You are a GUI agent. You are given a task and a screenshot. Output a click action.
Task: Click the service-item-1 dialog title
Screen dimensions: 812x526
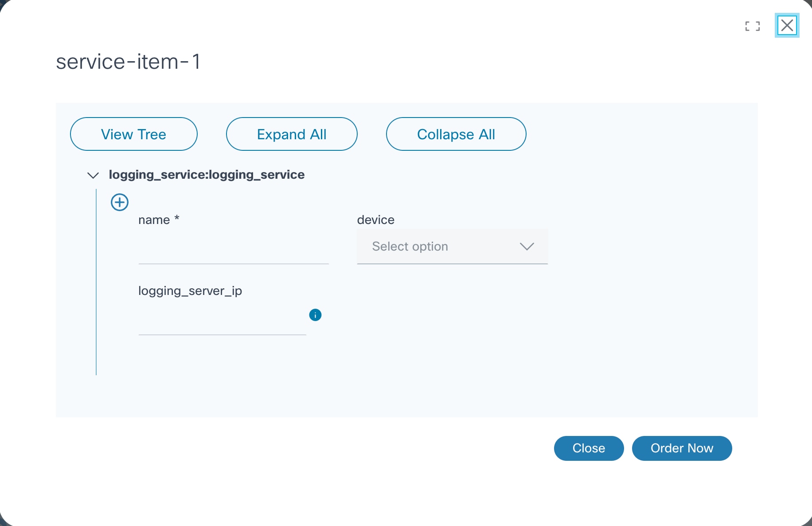(128, 62)
